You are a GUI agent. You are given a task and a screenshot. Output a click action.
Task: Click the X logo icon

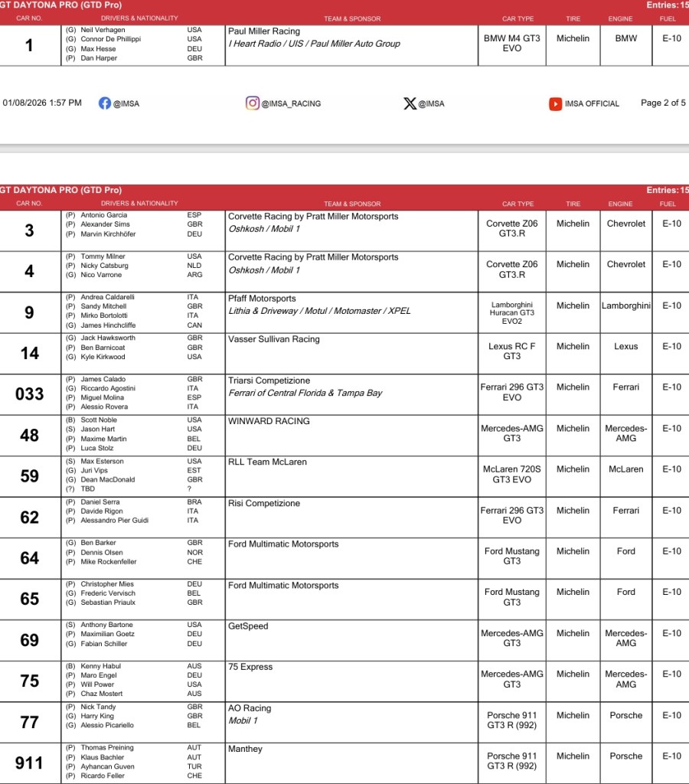pos(410,103)
